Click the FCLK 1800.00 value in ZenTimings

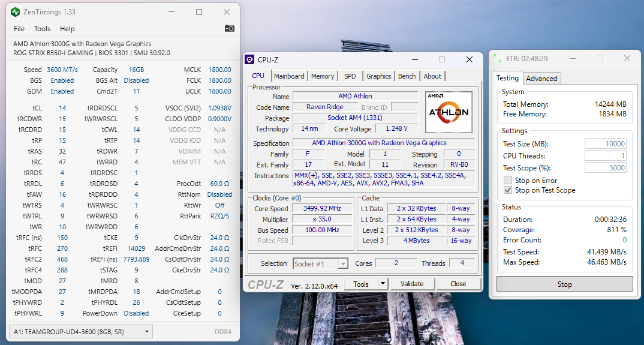point(219,80)
